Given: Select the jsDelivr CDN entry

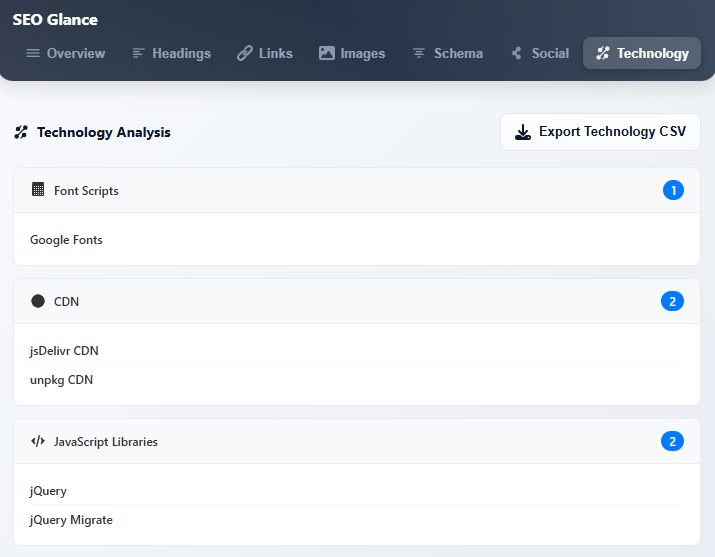Looking at the screenshot, I should tap(64, 351).
